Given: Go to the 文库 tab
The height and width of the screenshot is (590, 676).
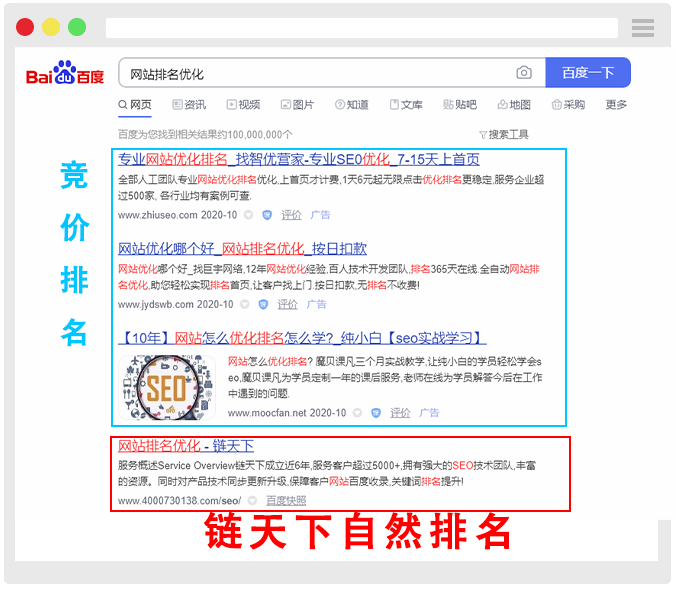Looking at the screenshot, I should 406,105.
